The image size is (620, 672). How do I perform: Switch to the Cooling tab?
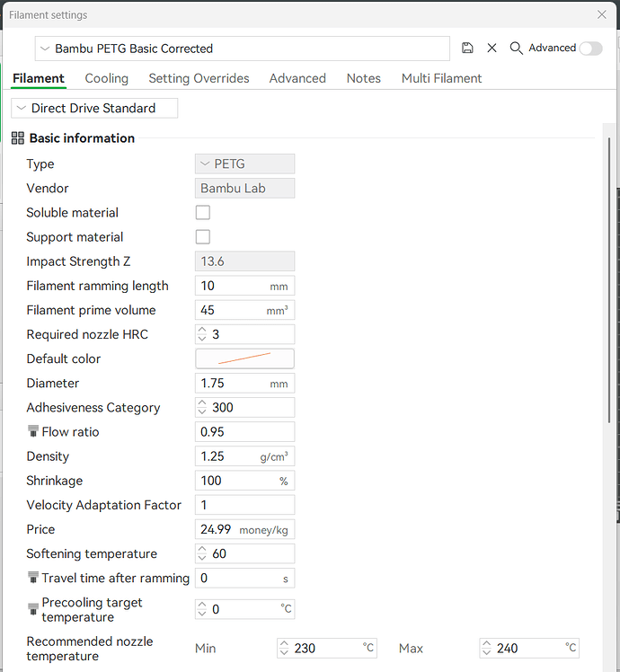pyautogui.click(x=107, y=78)
